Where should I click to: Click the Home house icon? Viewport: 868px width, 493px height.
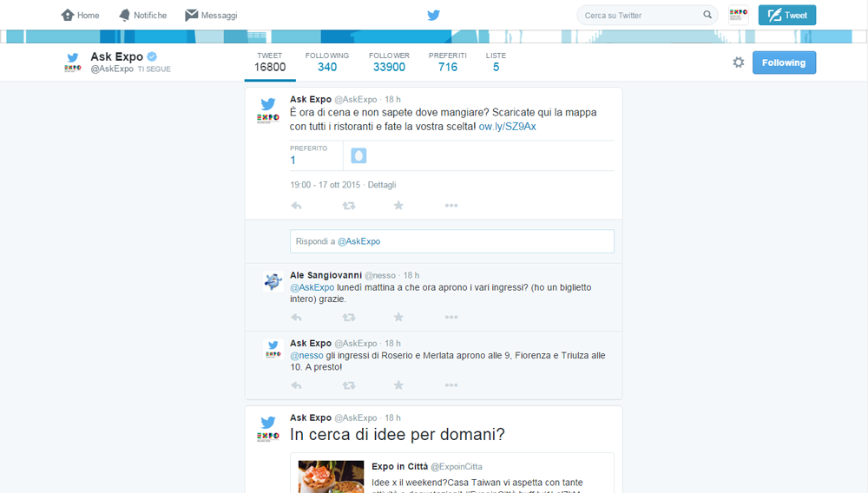(x=68, y=15)
